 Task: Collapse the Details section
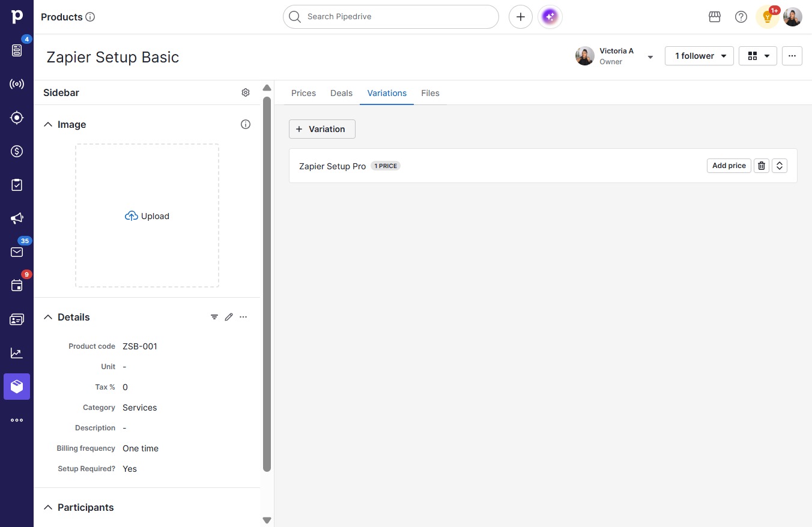click(x=48, y=317)
